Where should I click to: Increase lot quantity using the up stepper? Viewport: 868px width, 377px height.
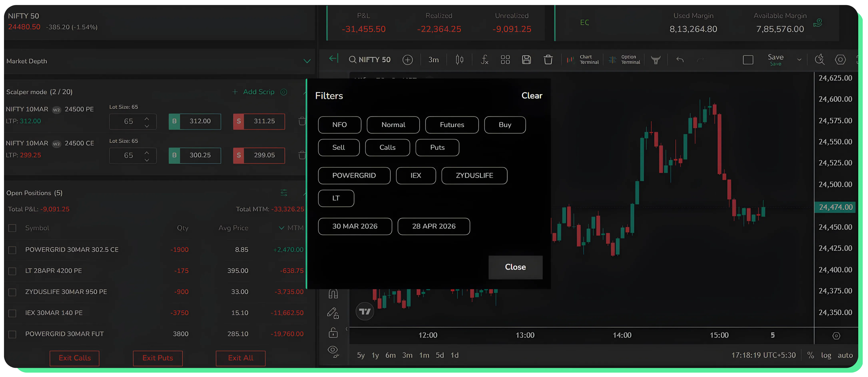point(147,118)
